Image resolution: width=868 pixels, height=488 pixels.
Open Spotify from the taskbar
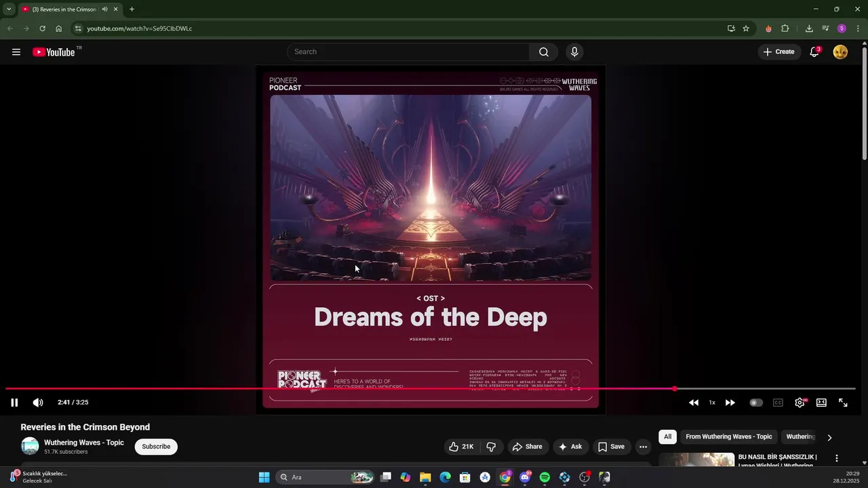pos(545,477)
